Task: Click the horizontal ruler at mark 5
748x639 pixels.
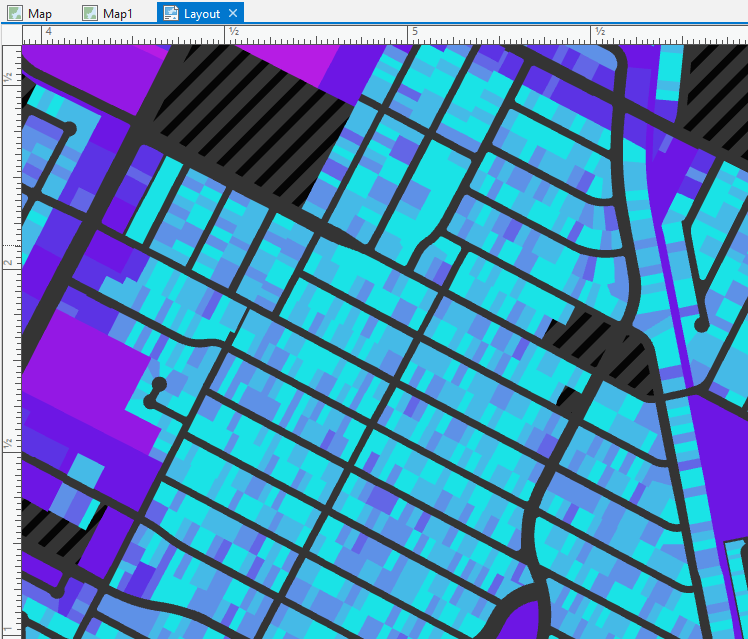Action: pyautogui.click(x=415, y=31)
